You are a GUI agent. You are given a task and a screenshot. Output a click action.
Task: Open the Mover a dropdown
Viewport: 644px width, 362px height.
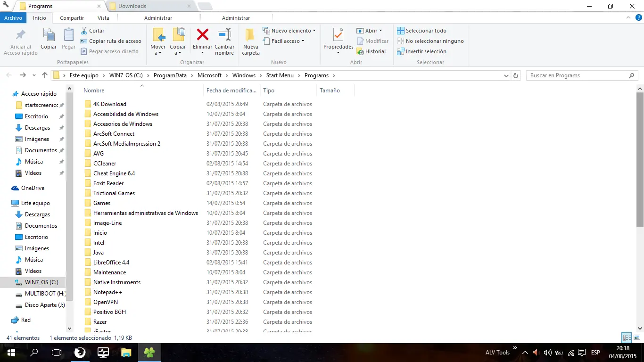(x=158, y=41)
